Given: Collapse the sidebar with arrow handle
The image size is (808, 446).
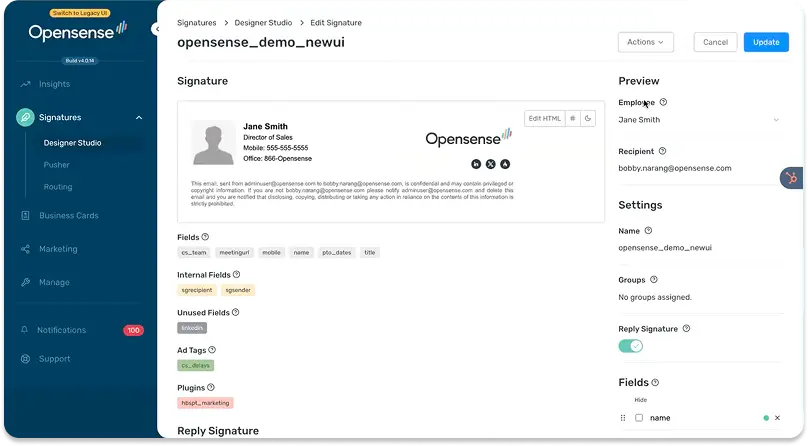Looking at the screenshot, I should click(156, 29).
